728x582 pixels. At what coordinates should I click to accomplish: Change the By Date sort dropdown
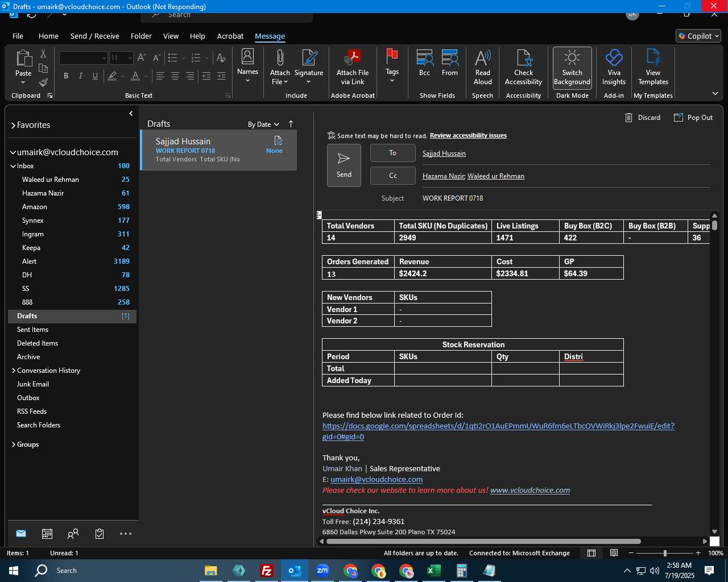click(263, 124)
